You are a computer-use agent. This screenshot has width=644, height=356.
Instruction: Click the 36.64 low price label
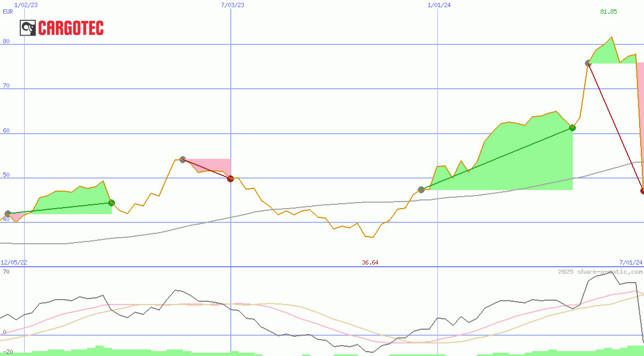[370, 262]
